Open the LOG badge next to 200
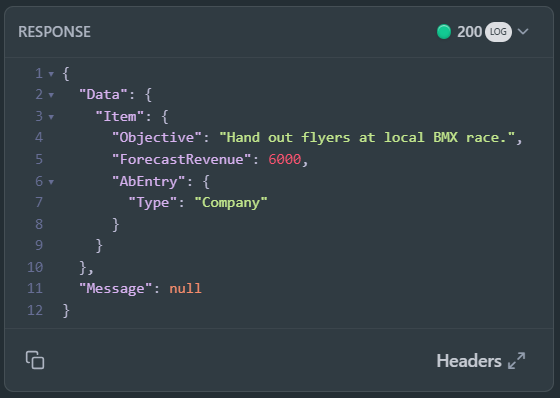Viewport: 560px width, 398px height. click(498, 32)
